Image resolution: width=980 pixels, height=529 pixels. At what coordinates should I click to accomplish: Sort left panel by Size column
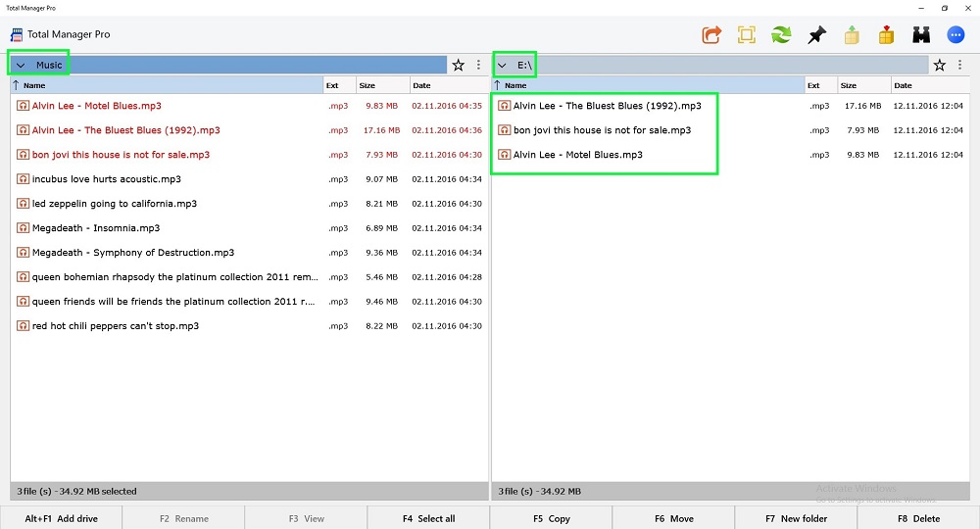[382, 85]
